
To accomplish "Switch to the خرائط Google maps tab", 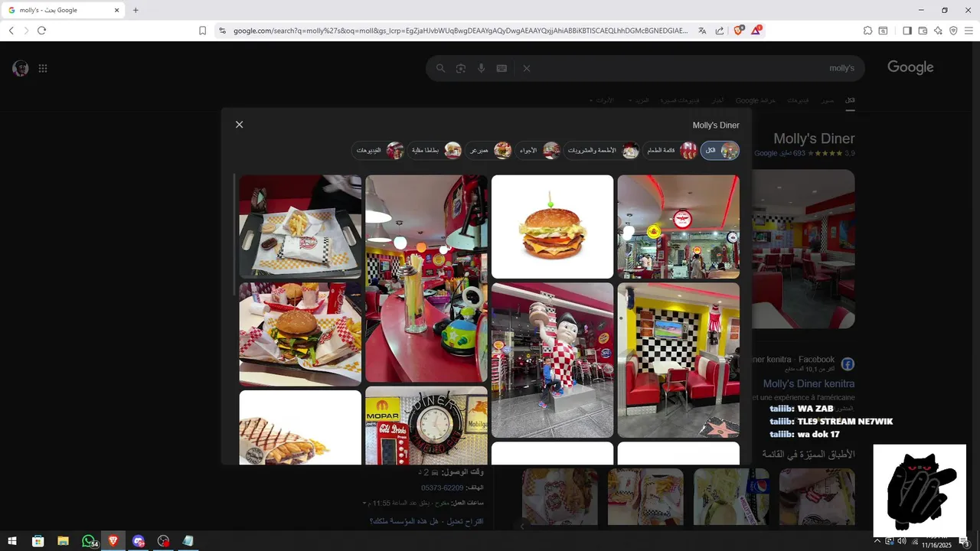I will [x=756, y=101].
